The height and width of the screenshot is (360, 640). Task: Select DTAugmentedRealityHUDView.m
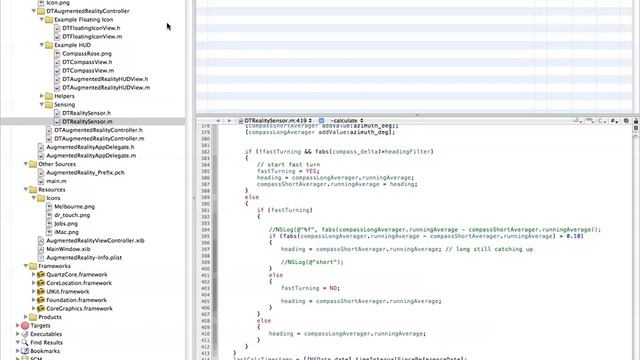106,88
